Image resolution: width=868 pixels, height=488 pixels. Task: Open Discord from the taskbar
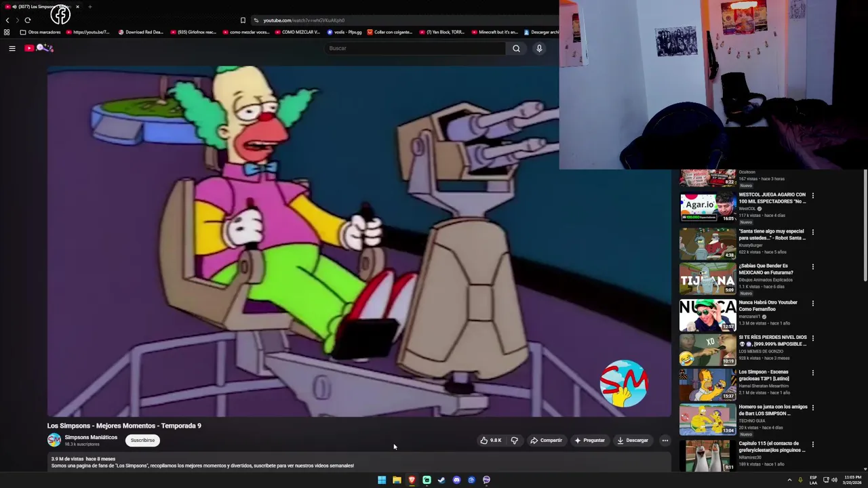(456, 480)
